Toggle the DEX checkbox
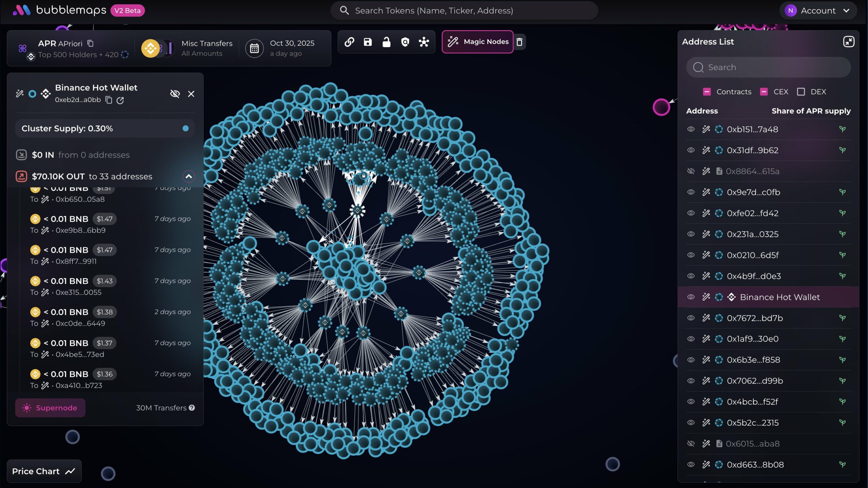868x488 pixels. pos(801,92)
